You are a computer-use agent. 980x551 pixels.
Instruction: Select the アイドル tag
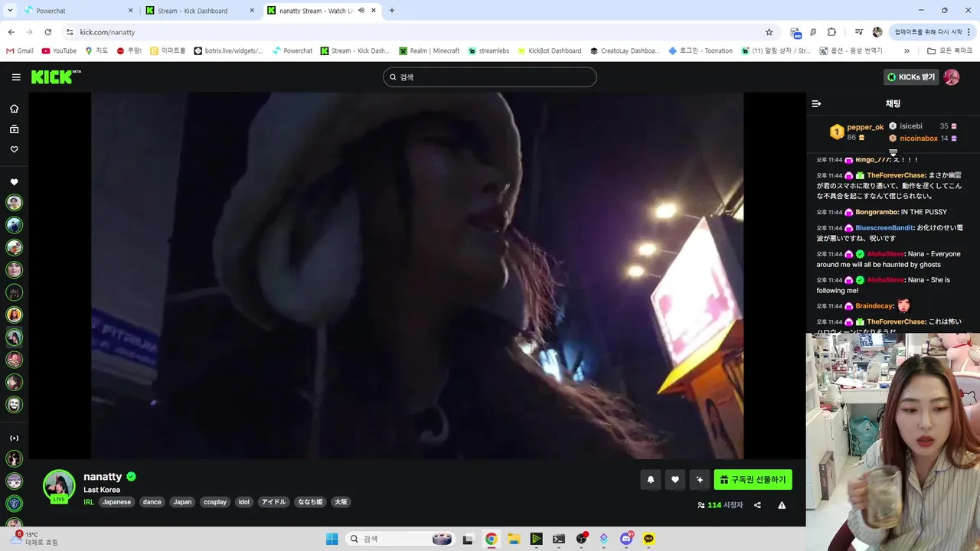(273, 502)
